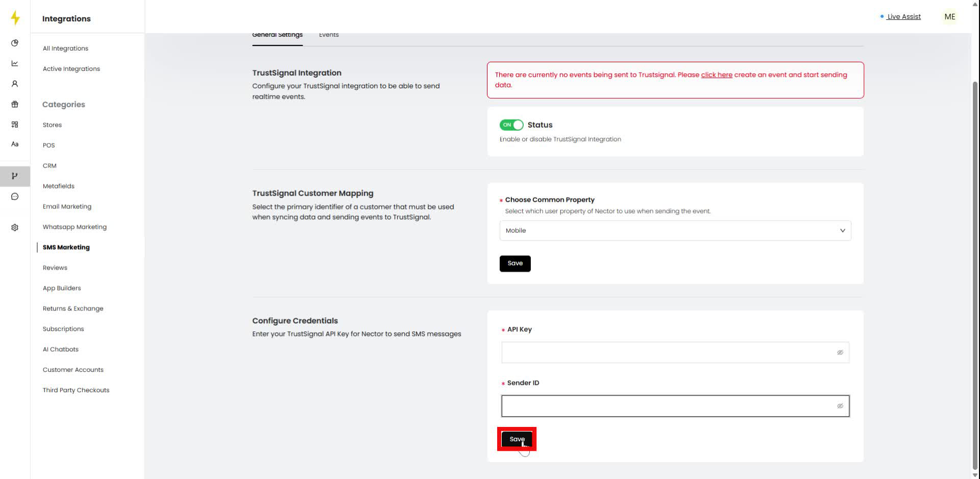Open the user profile icon in sidebar
Screen dimensions: 980x479
(x=15, y=84)
